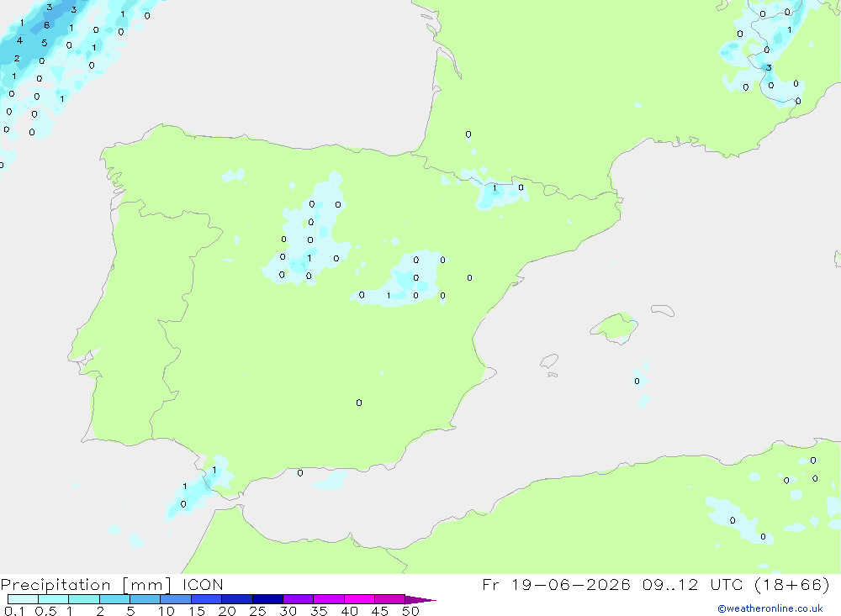The height and width of the screenshot is (616, 841).
Task: Select the 5–10 mm blue legend swatch
Action: pos(145,599)
